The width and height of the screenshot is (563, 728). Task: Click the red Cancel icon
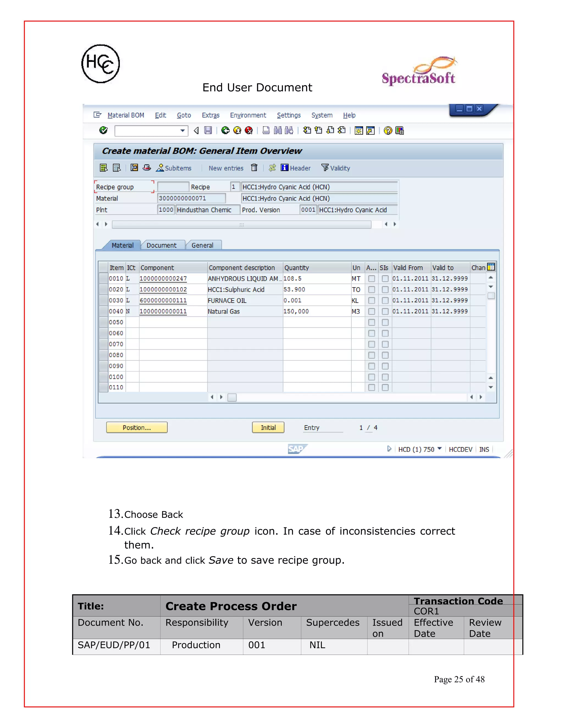pyautogui.click(x=249, y=130)
